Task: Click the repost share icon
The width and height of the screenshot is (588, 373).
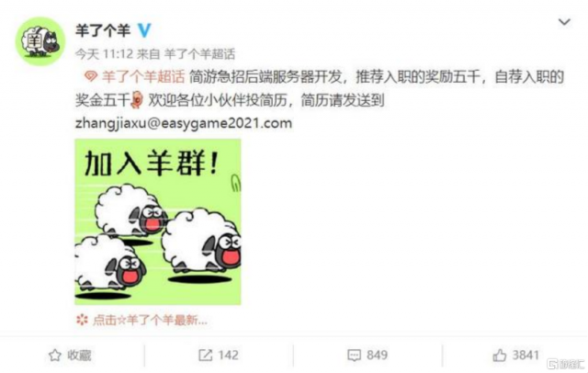Action: pyautogui.click(x=206, y=355)
